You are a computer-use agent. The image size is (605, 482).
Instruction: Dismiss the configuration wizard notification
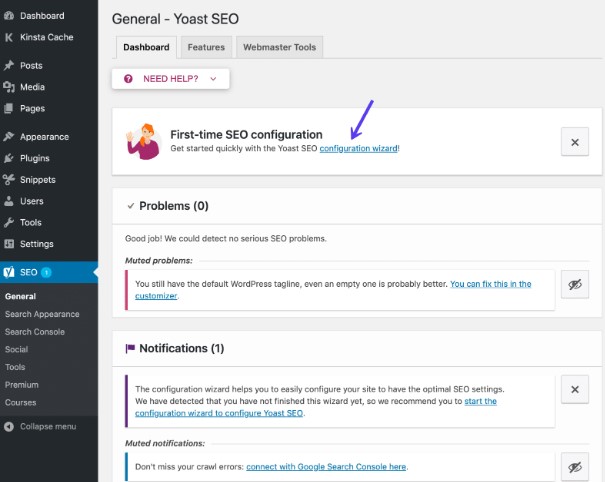point(574,388)
